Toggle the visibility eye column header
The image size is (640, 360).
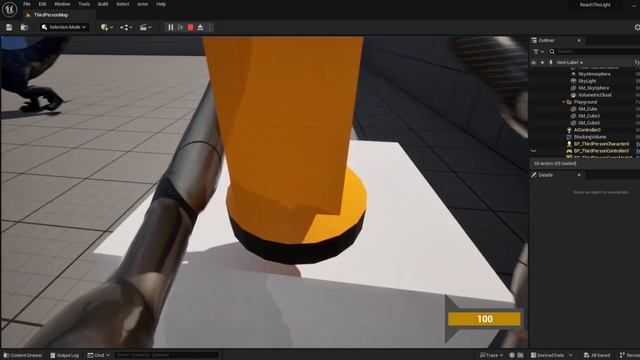[x=533, y=62]
